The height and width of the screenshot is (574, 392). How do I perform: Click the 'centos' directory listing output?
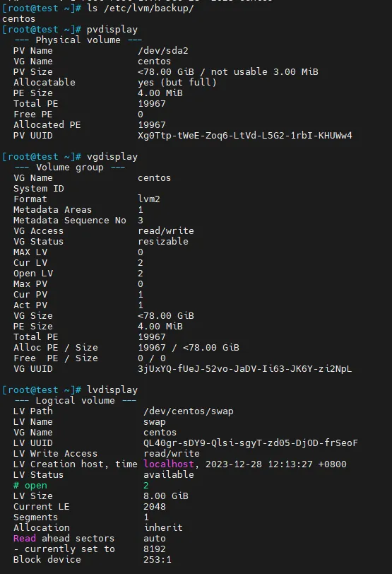(x=18, y=19)
